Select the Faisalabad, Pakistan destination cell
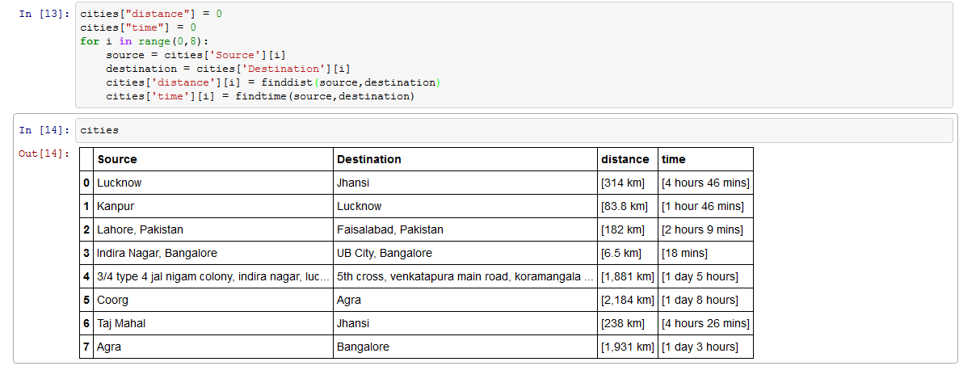 (x=390, y=229)
